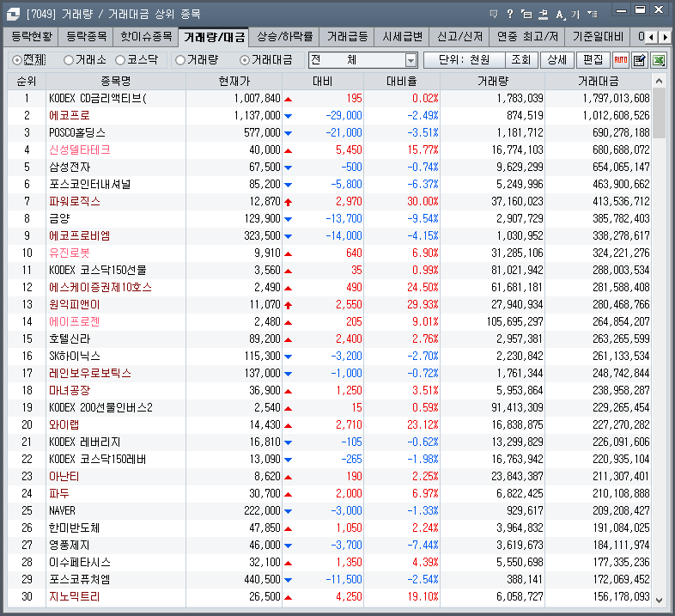Switch to the 핫이슈종목 tab
Screen dimensions: 675x616
coord(146,37)
